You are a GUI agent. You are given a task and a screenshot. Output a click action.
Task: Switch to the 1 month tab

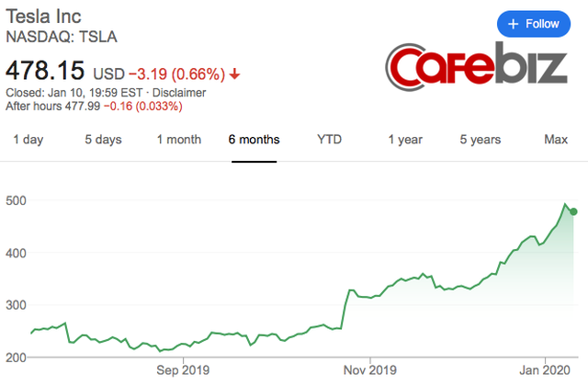coord(178,140)
